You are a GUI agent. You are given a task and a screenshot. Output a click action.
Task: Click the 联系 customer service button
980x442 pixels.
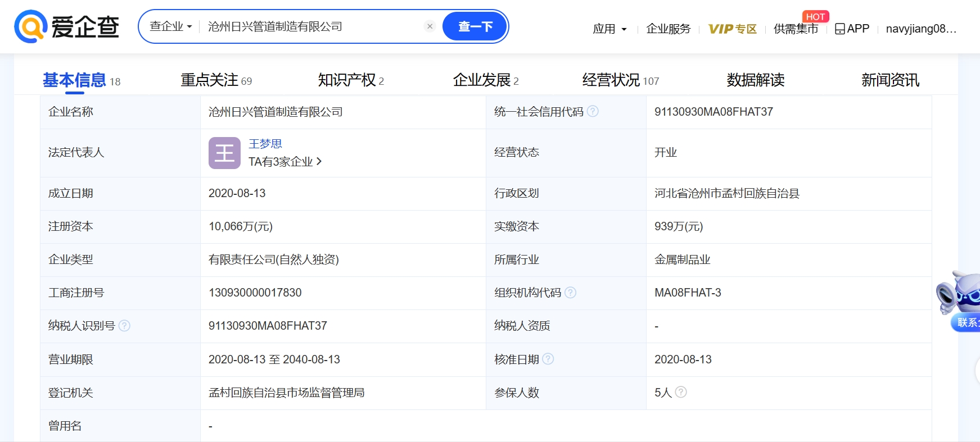pos(965,322)
